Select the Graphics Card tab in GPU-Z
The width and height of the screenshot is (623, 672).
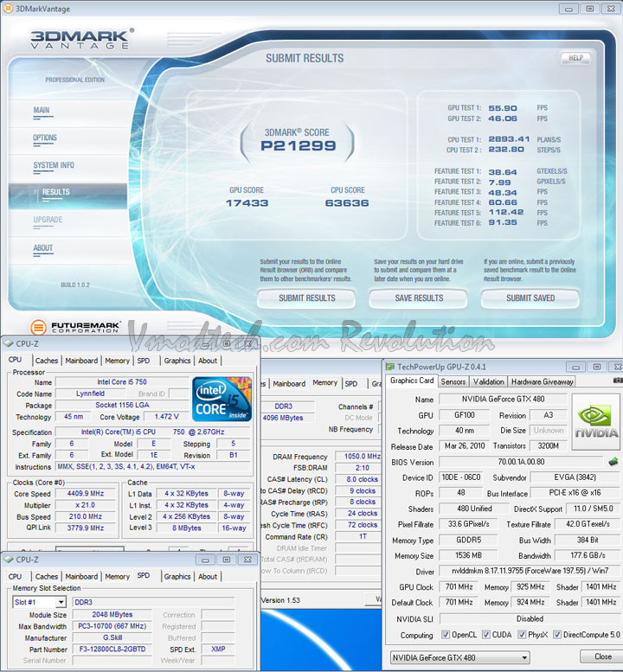click(412, 381)
